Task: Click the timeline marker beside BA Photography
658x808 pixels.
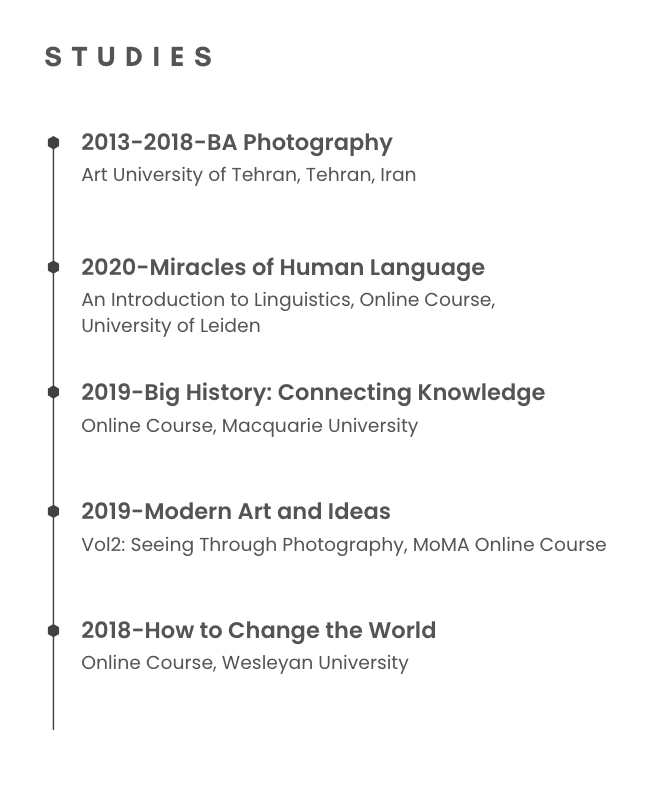Action: tap(53, 143)
